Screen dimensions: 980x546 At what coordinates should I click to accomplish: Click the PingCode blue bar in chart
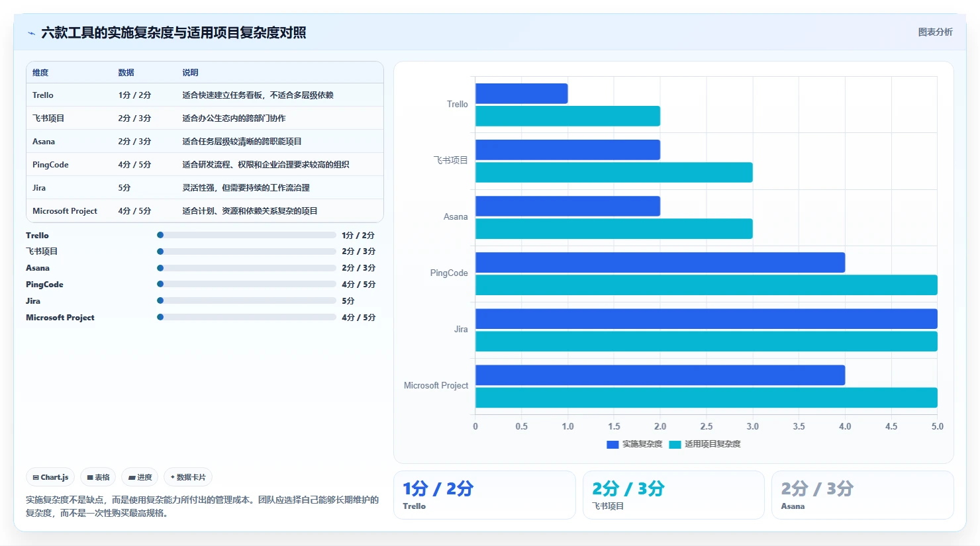pyautogui.click(x=660, y=262)
